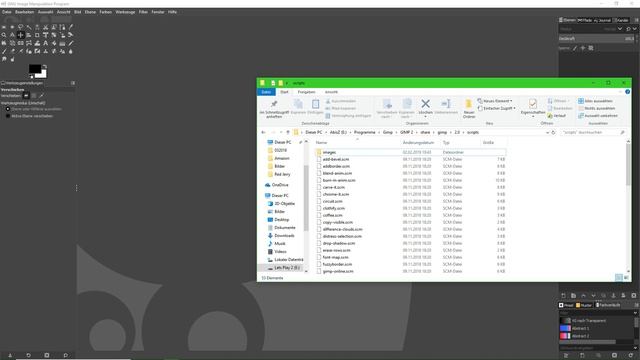Reset colors to default black and white
640x360 pixels.
[x=31, y=77]
